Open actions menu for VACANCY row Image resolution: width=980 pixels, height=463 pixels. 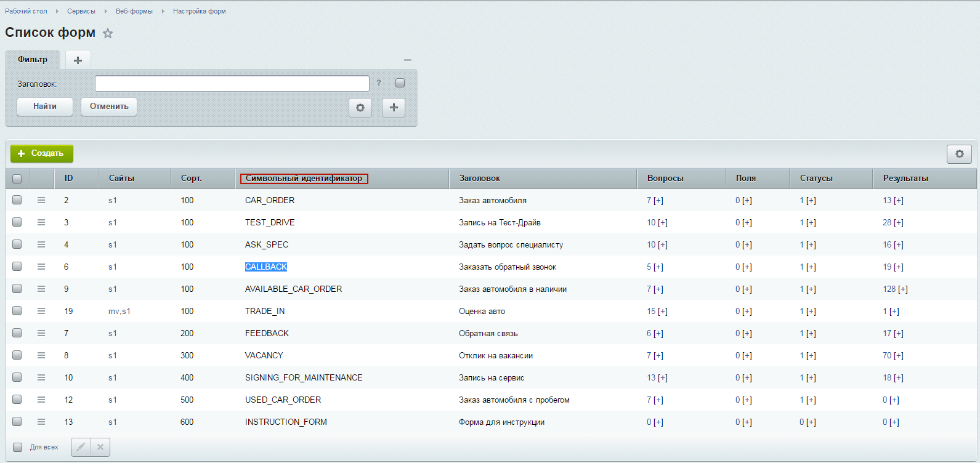point(41,355)
